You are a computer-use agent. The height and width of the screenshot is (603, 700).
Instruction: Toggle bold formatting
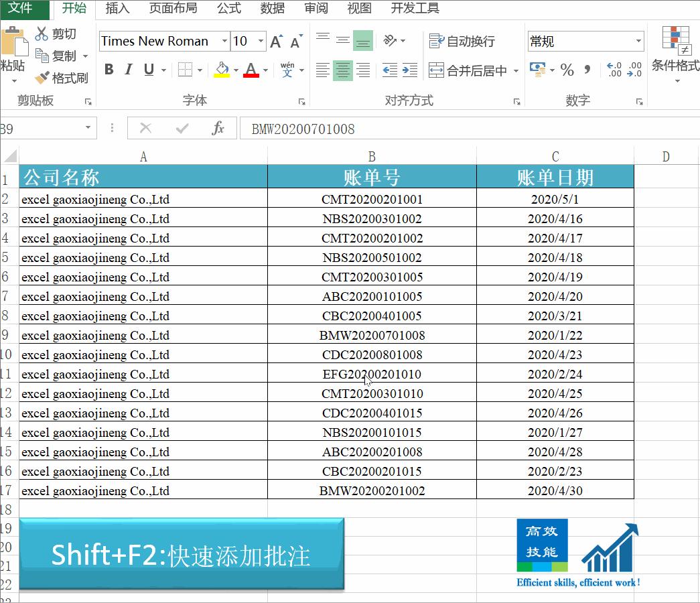coord(109,70)
